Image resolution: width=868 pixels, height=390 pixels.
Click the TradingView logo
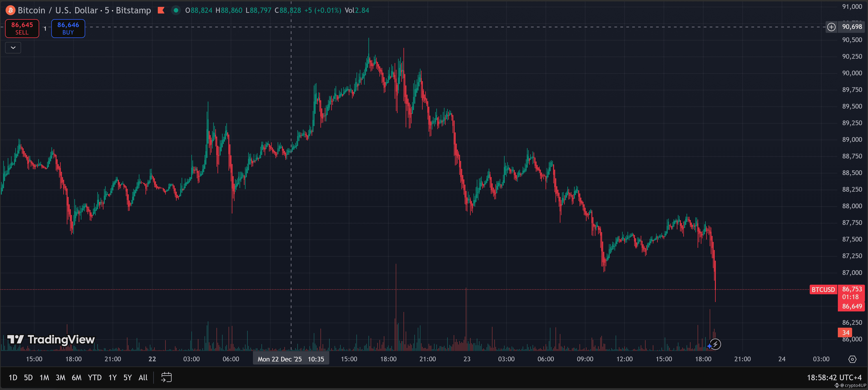[51, 339]
